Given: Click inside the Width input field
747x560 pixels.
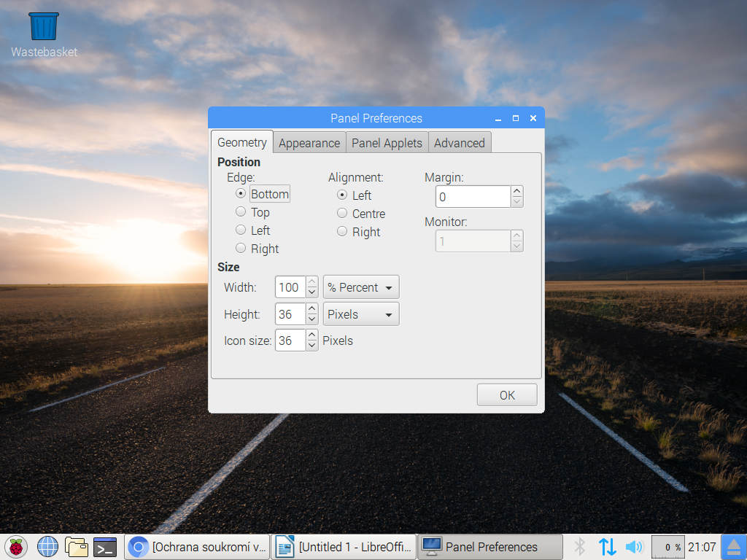Looking at the screenshot, I should (290, 287).
